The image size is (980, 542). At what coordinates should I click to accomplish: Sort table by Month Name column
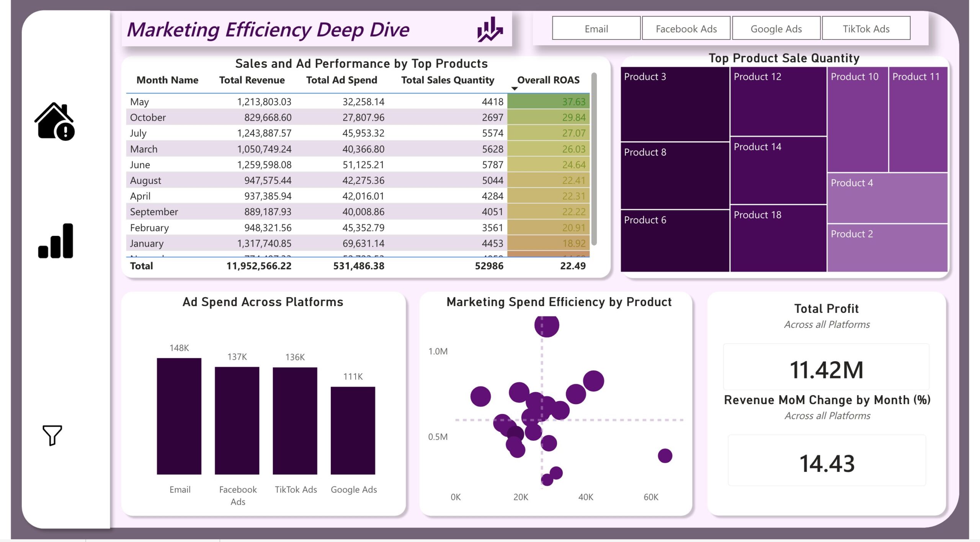click(x=167, y=80)
